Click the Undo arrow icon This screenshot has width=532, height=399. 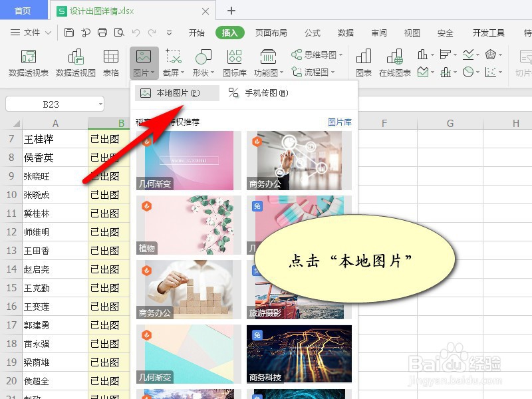click(x=136, y=32)
